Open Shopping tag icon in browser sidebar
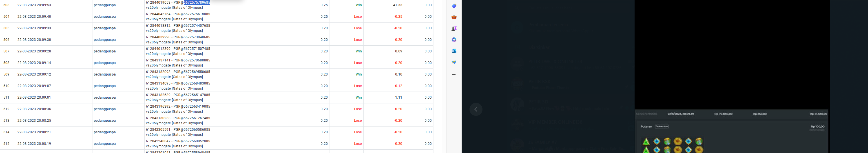 click(454, 6)
